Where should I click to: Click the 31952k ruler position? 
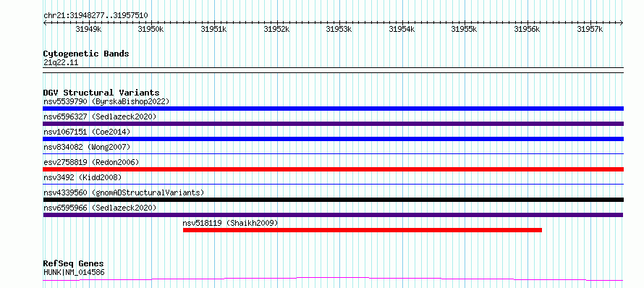tap(277, 29)
